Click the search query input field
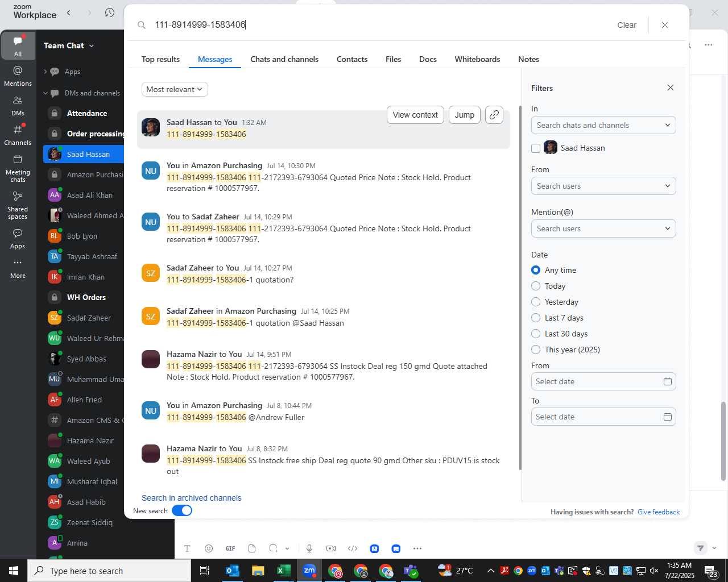 pyautogui.click(x=375, y=25)
